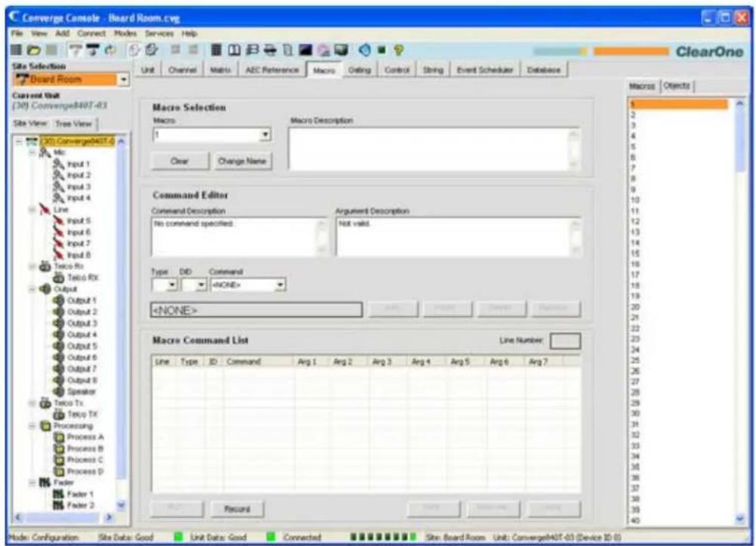The image size is (756, 546).
Task: Open the Connect menu
Action: tap(91, 33)
